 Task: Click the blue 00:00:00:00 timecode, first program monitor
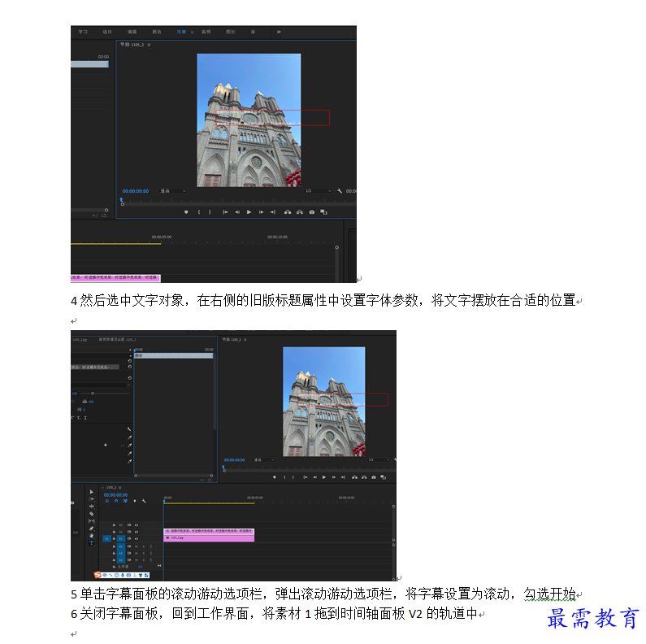tap(136, 191)
